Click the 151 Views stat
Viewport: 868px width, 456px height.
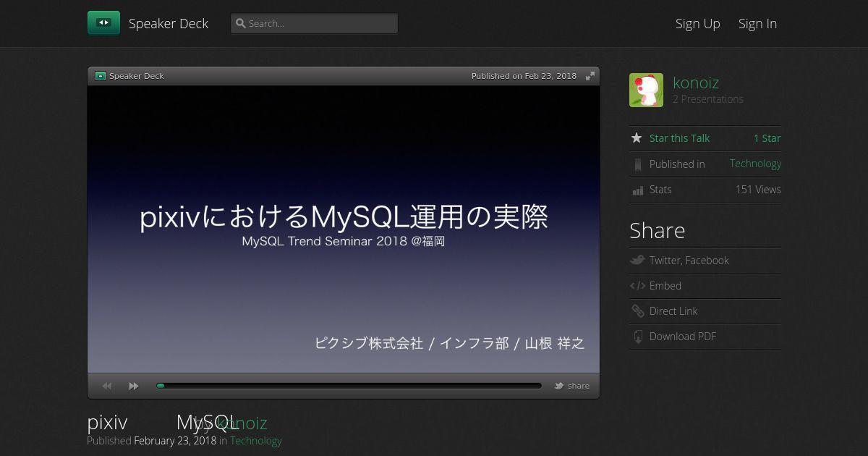pyautogui.click(x=758, y=190)
